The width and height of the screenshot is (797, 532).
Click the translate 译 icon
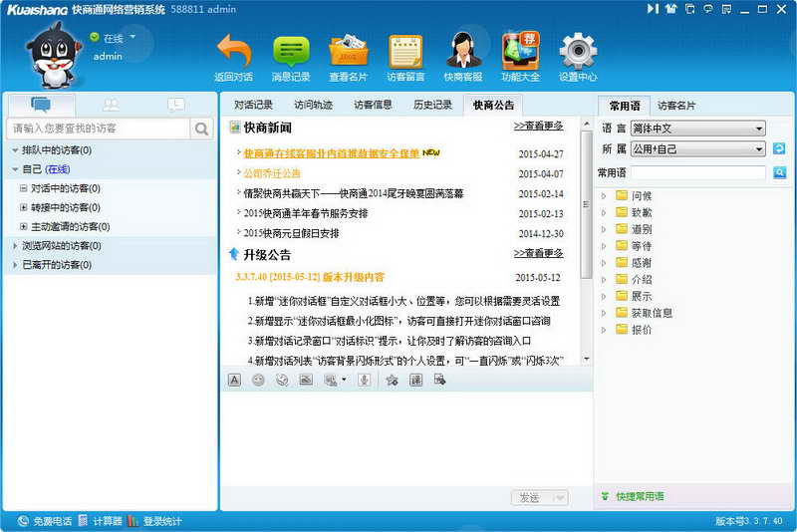coord(415,380)
